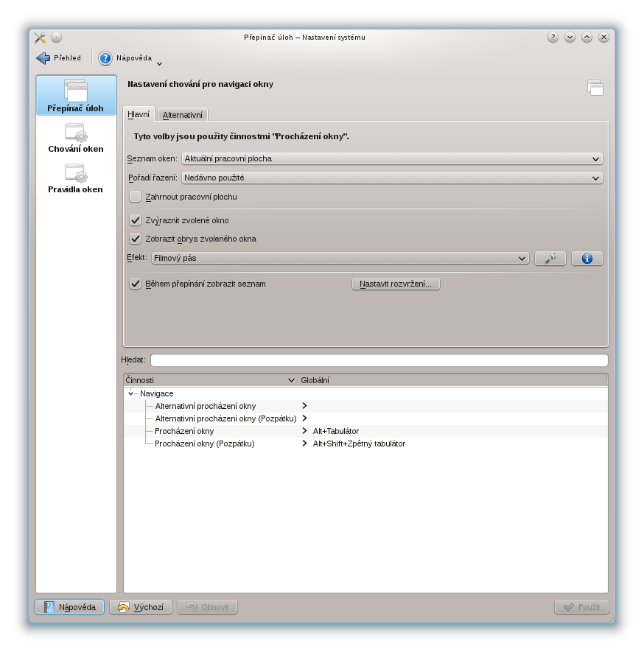
Task: Click the Použít apply button
Action: pos(581,607)
